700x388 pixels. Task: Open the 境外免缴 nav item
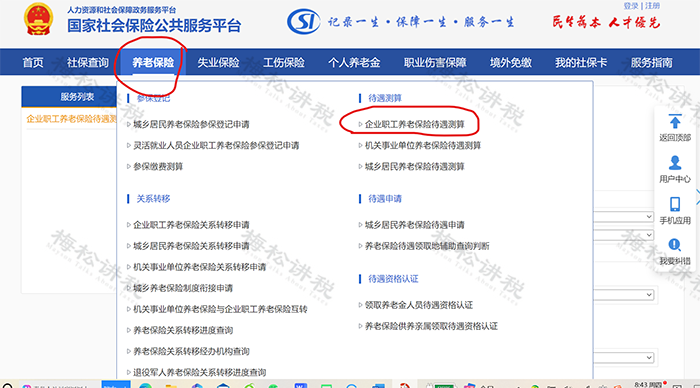pos(511,63)
